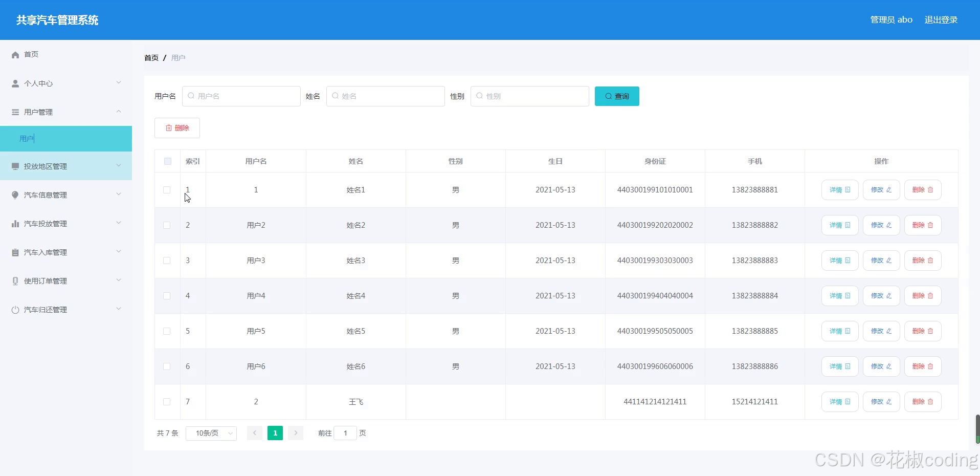980x476 pixels.
Task: Expand 汽车信息管理 with its chevron
Action: [x=119, y=194]
